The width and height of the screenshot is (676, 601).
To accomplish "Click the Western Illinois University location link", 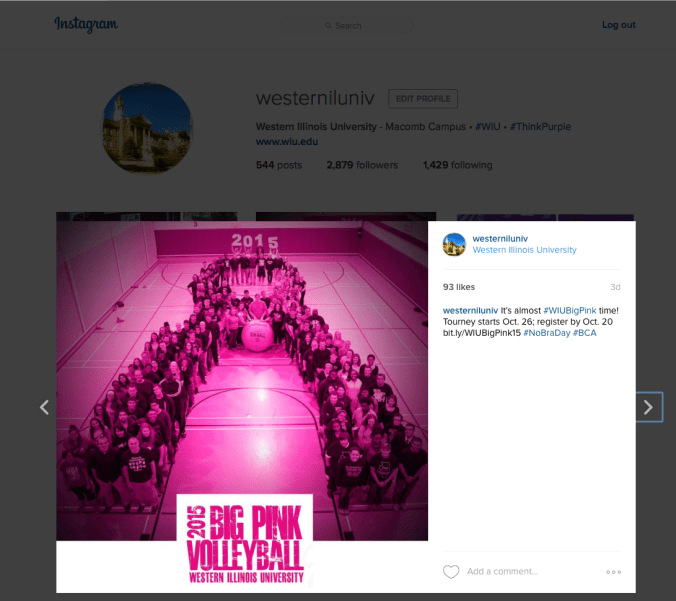I will coord(524,250).
